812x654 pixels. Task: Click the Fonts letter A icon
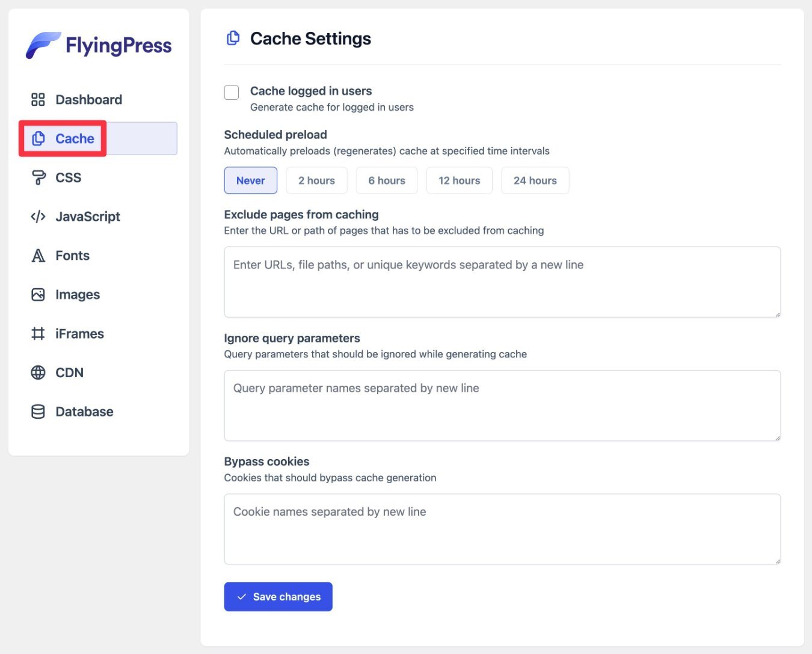coord(38,256)
